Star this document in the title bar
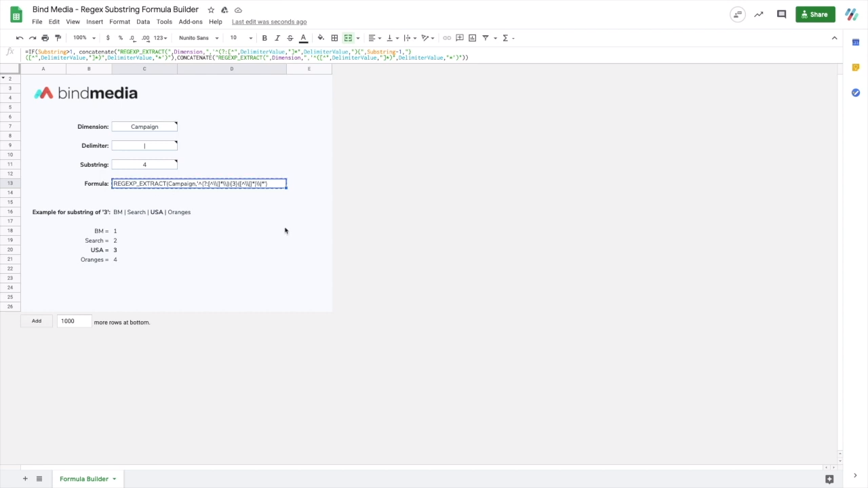 (211, 10)
